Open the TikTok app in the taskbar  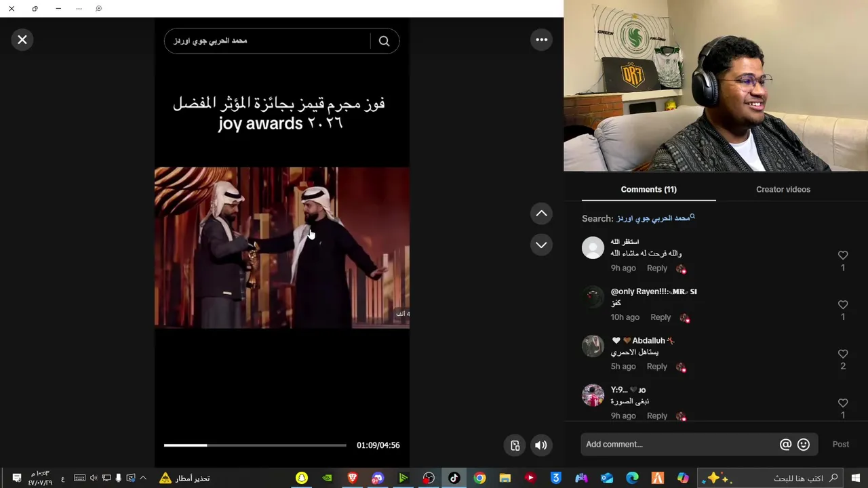coord(454,479)
